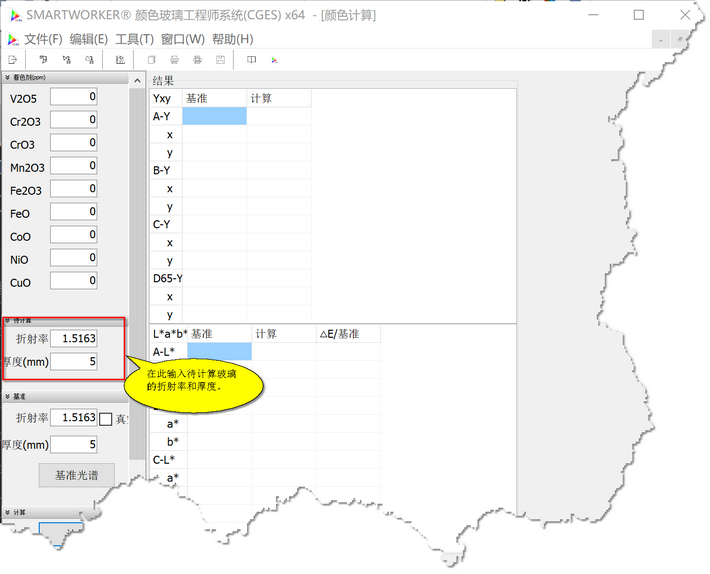This screenshot has width=710, height=574.
Task: Open the 帮助(H) menu
Action: point(232,39)
